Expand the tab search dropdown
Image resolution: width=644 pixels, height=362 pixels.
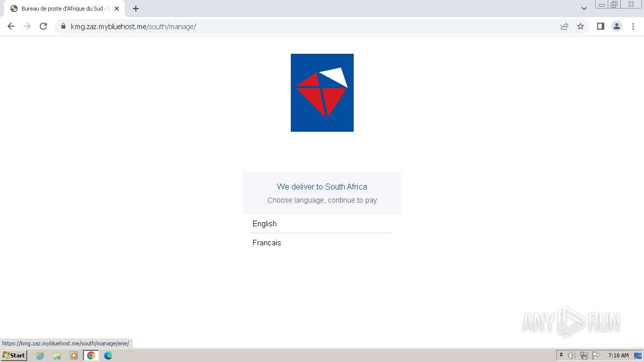click(584, 9)
